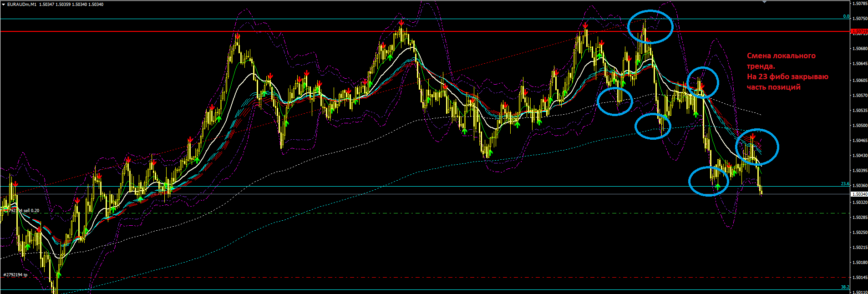Click the 1.50645 price scale label
This screenshot has height=294, width=868.
[x=860, y=64]
